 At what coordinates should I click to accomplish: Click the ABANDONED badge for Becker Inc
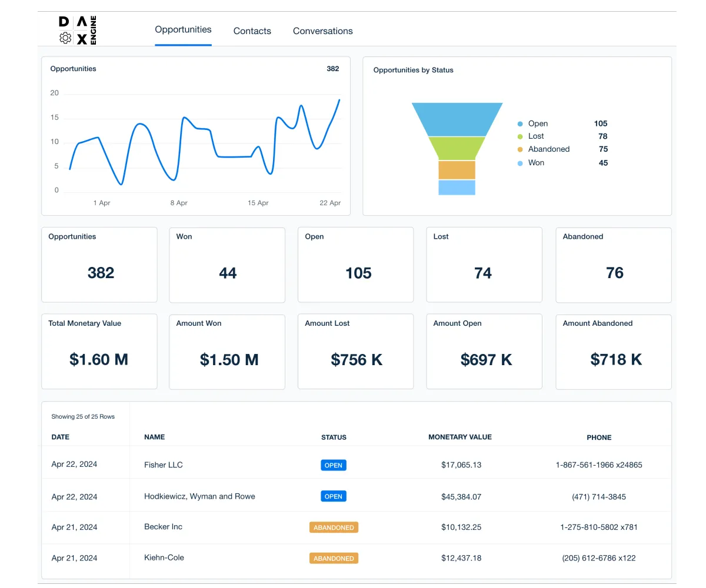click(x=334, y=527)
